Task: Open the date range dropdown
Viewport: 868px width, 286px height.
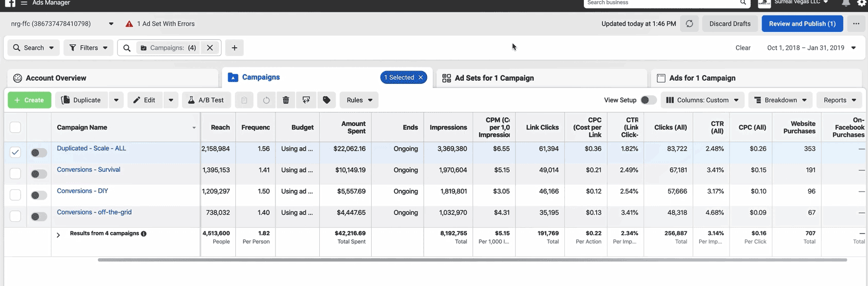Action: pos(811,48)
